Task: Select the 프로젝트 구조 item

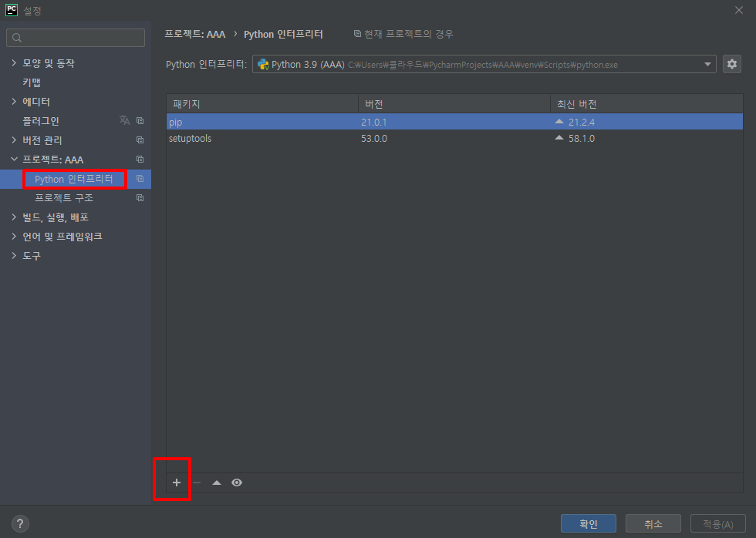Action: click(x=64, y=198)
